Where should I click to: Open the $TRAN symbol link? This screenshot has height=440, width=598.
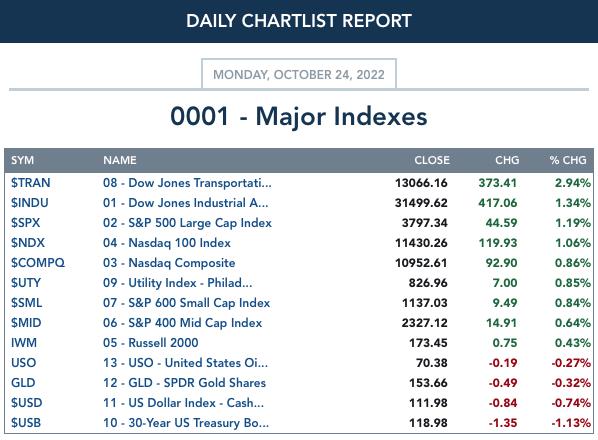coord(31,183)
